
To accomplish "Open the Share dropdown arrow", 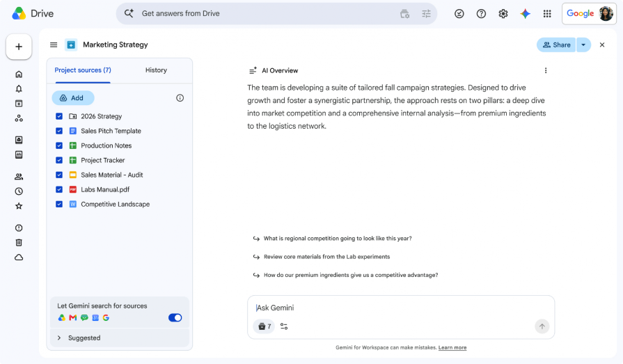I will [583, 45].
